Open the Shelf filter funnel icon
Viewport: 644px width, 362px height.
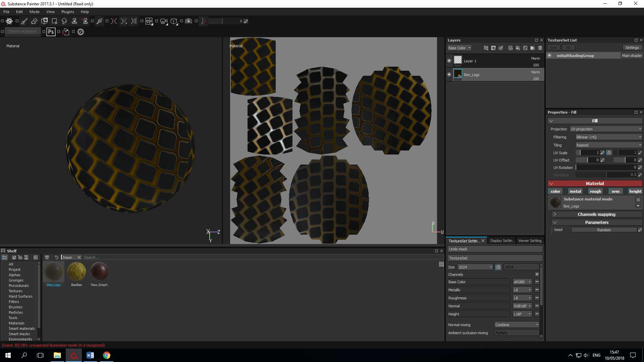[x=47, y=257]
